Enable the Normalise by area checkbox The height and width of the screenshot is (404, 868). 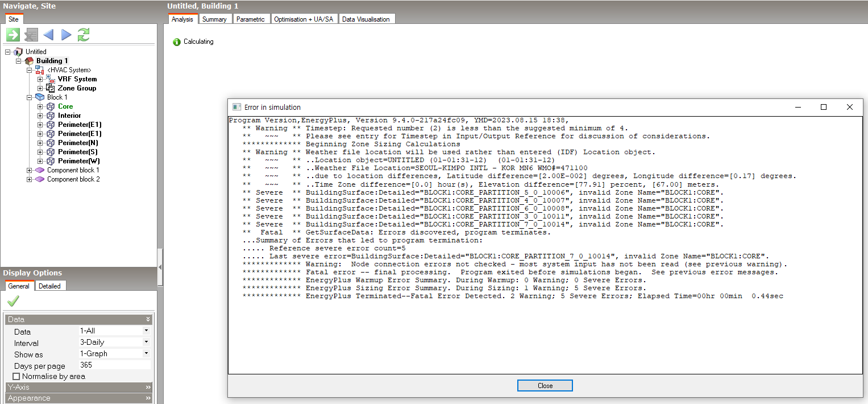16,376
